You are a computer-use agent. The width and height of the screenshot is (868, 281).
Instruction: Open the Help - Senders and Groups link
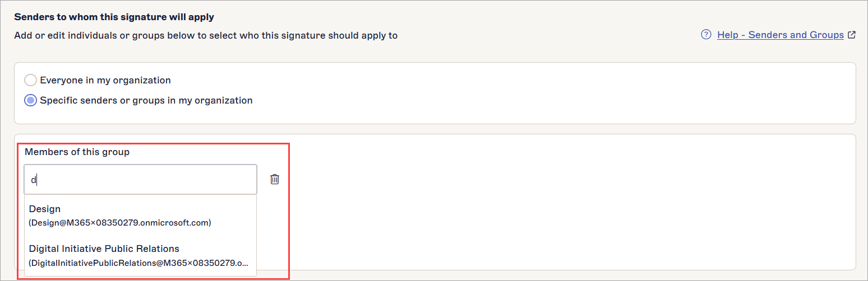(x=781, y=35)
